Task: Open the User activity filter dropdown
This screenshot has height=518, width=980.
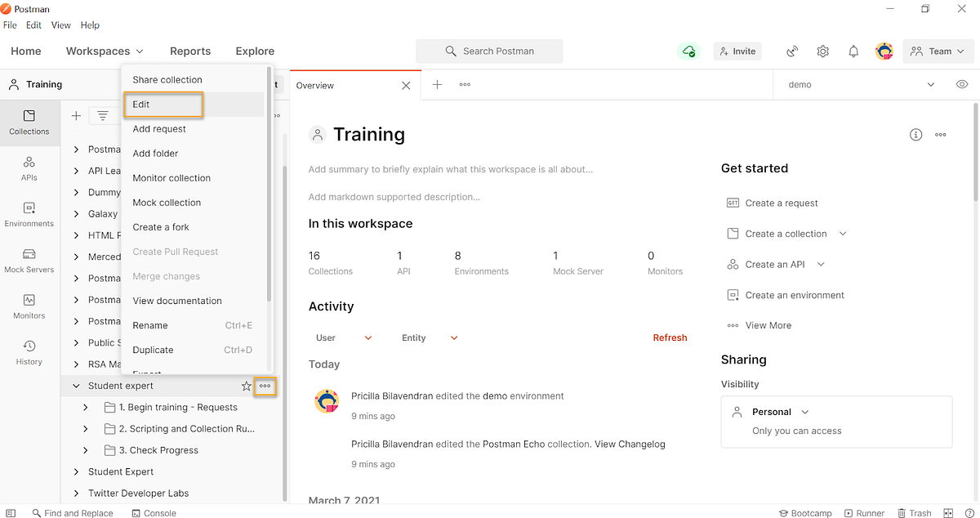Action: [344, 337]
